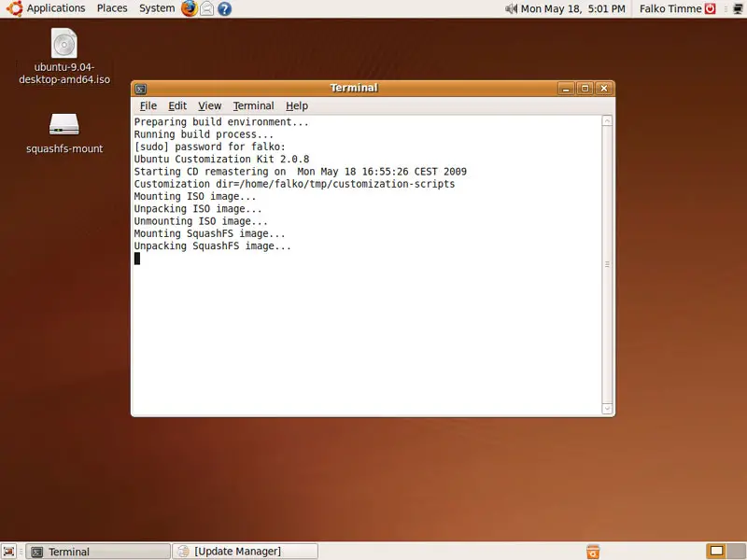The image size is (747, 560).
Task: Click the '[sudo] password for falko:' line
Action: tap(209, 147)
